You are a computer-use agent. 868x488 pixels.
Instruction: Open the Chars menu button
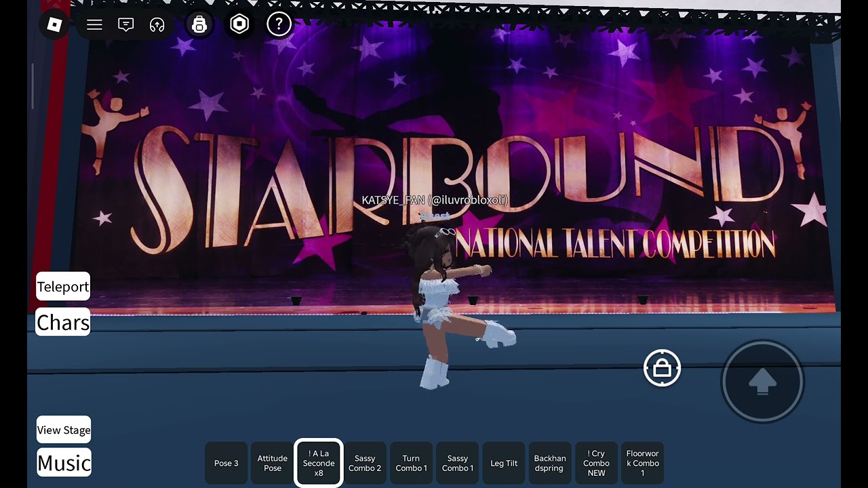63,323
